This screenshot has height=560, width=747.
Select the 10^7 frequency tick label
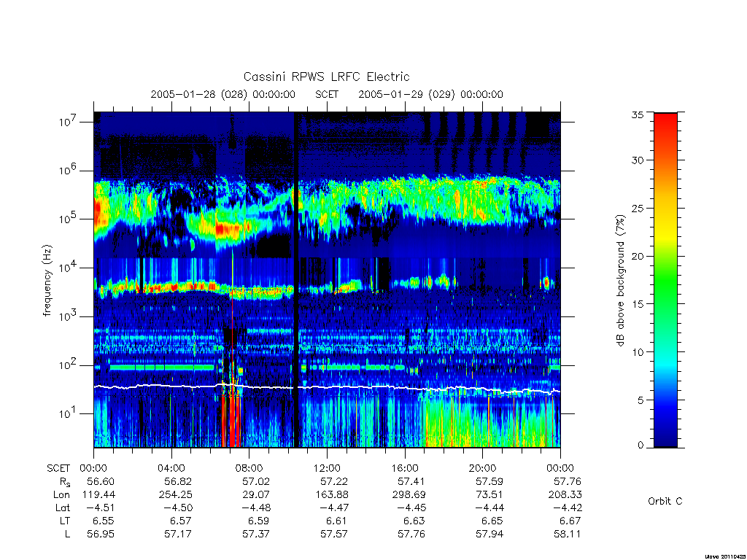[x=69, y=122]
